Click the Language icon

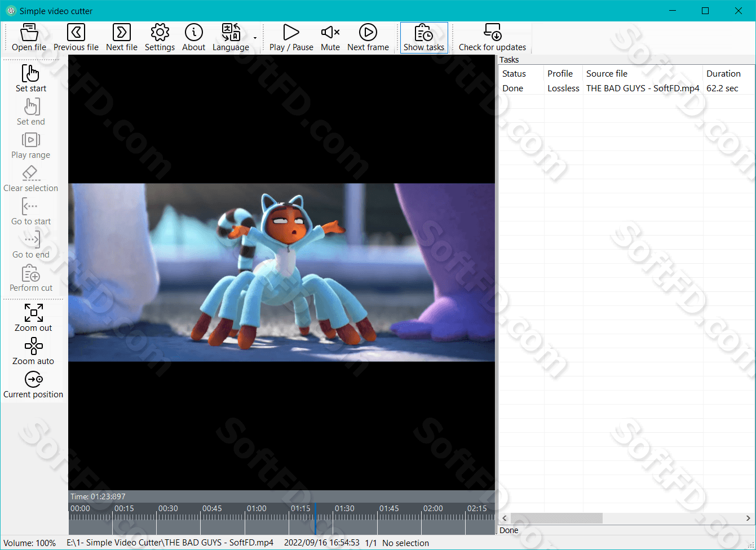coord(231,33)
